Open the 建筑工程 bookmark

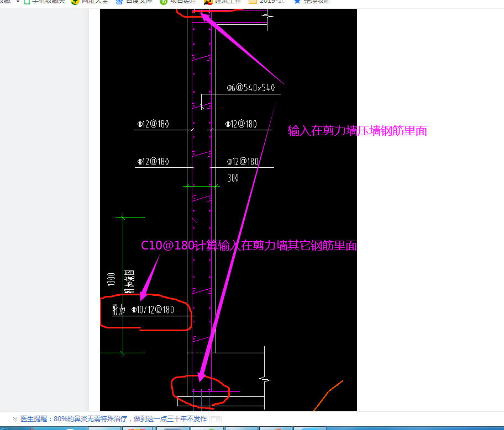click(x=222, y=2)
